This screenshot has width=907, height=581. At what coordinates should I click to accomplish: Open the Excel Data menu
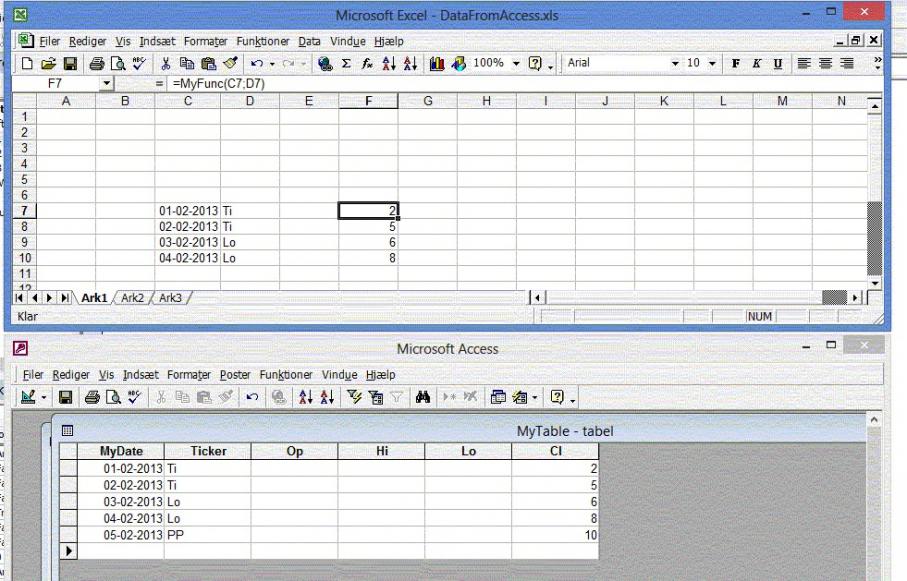tap(309, 41)
